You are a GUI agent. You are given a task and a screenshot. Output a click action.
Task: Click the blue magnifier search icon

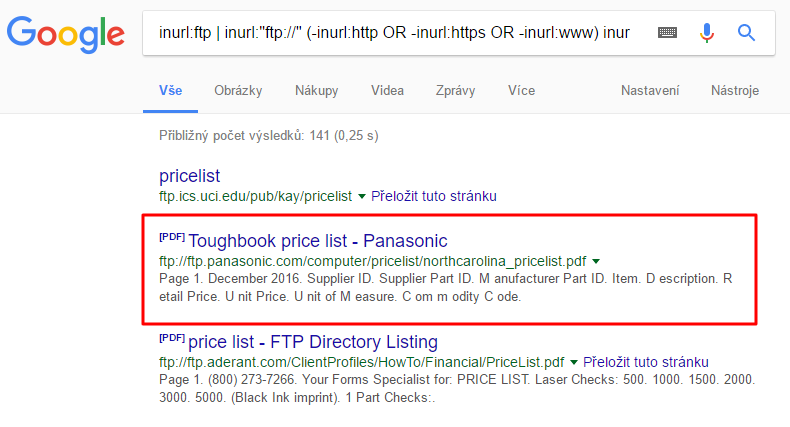coord(746,33)
